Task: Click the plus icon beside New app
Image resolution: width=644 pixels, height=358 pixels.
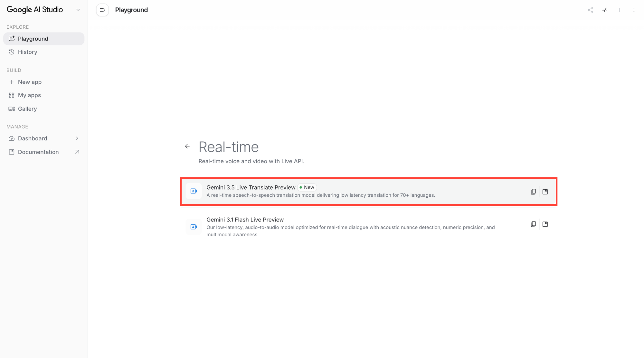Action: [x=12, y=82]
